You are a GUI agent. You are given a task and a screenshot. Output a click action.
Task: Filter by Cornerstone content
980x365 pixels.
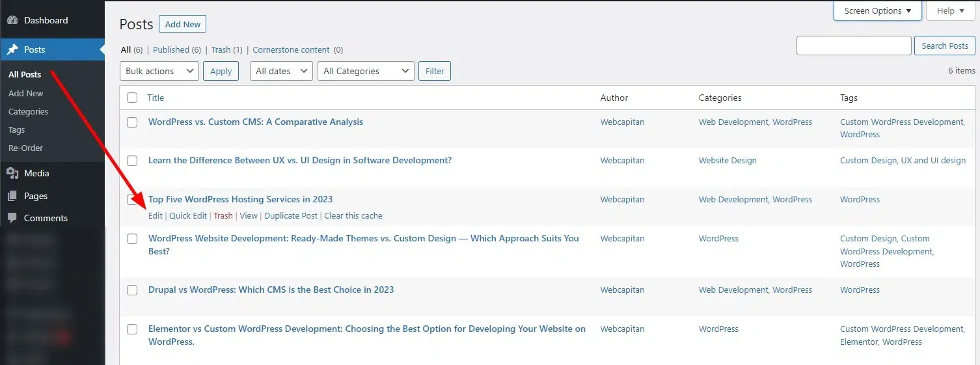[x=298, y=49]
